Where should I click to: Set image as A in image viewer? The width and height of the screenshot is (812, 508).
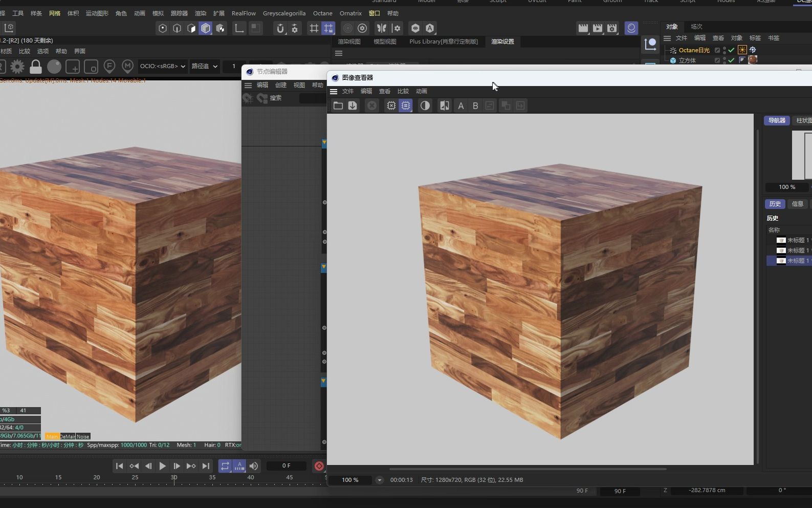click(x=461, y=105)
